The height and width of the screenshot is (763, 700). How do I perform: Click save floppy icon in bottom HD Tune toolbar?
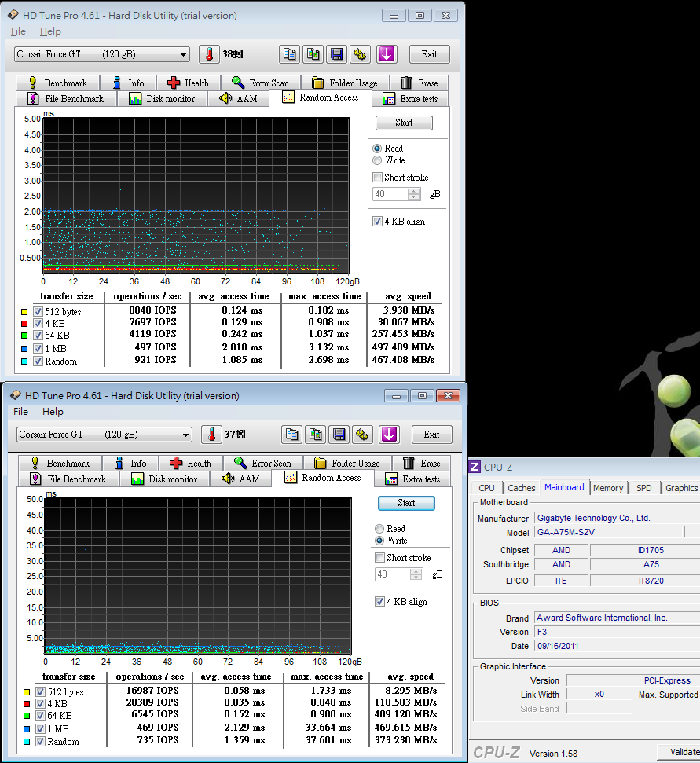(x=339, y=435)
